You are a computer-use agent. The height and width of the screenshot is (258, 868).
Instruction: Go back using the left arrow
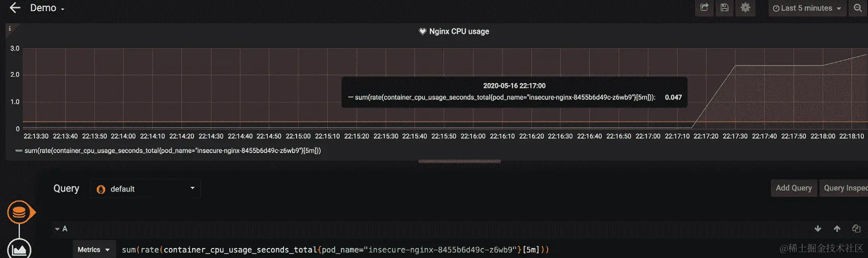[15, 8]
